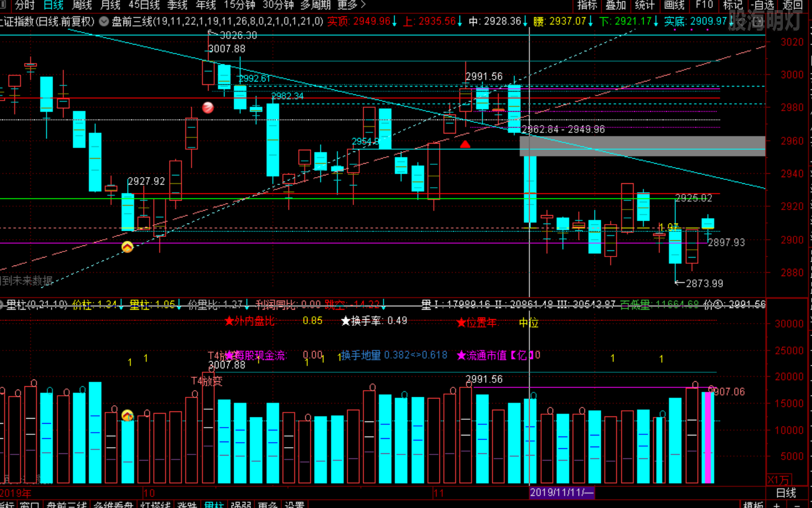Click the T4放变 annotation in volume panel

[207, 381]
